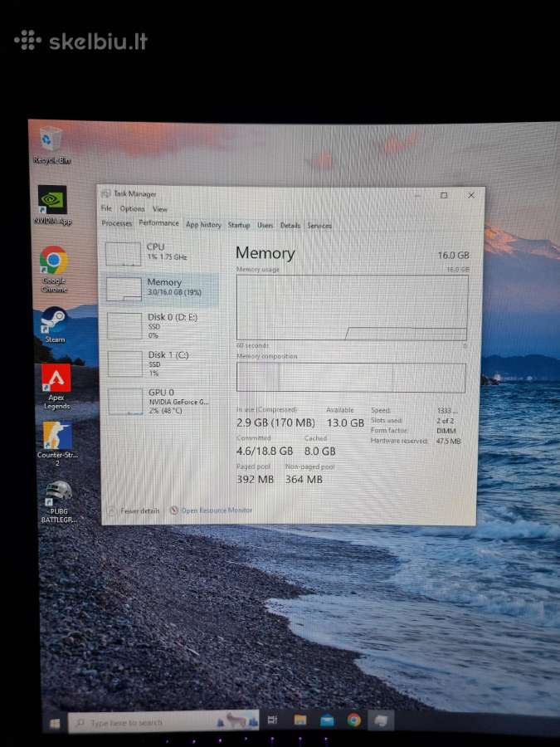Click the 'Memory' heading text
Viewport: 560px width, 747px height.
[x=265, y=253]
